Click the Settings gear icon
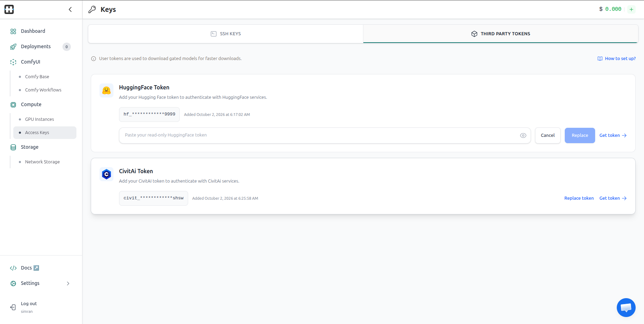 click(13, 283)
